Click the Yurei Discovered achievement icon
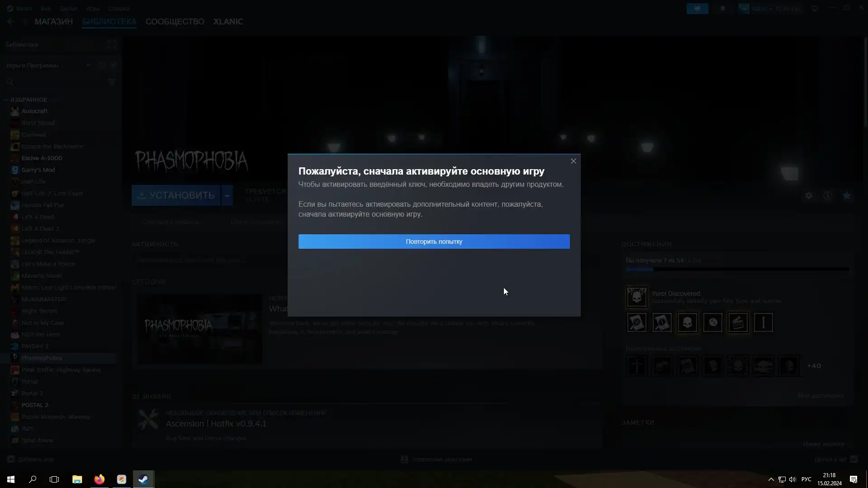 tap(636, 297)
